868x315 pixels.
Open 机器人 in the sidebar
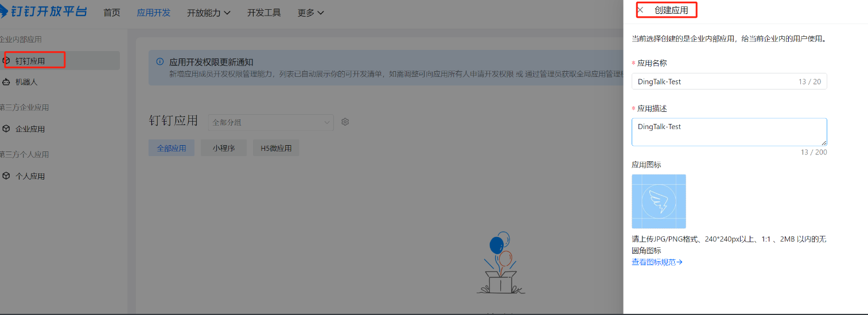click(26, 82)
